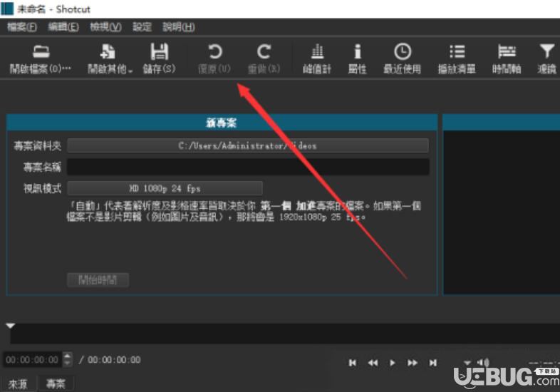The width and height of the screenshot is (560, 392).
Task: Click into the 專案名稱 project name field
Action: (248, 167)
